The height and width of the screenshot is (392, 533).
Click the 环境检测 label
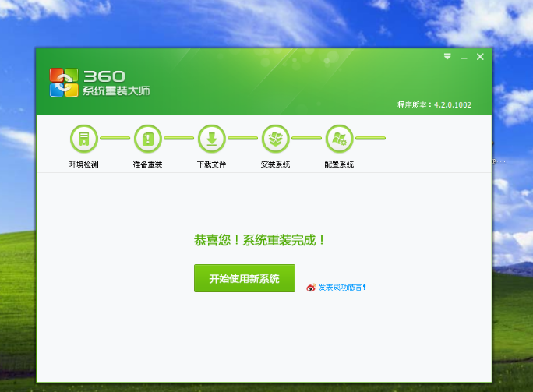84,164
